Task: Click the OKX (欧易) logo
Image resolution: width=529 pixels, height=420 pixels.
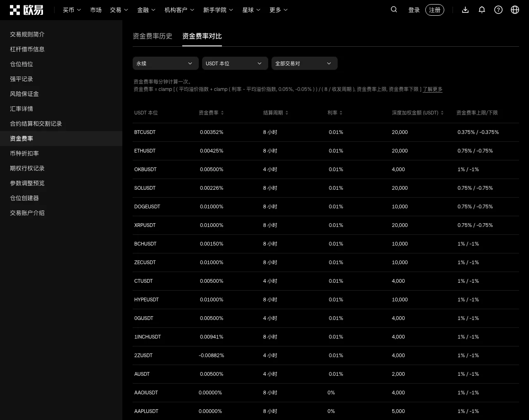Action: [26, 10]
